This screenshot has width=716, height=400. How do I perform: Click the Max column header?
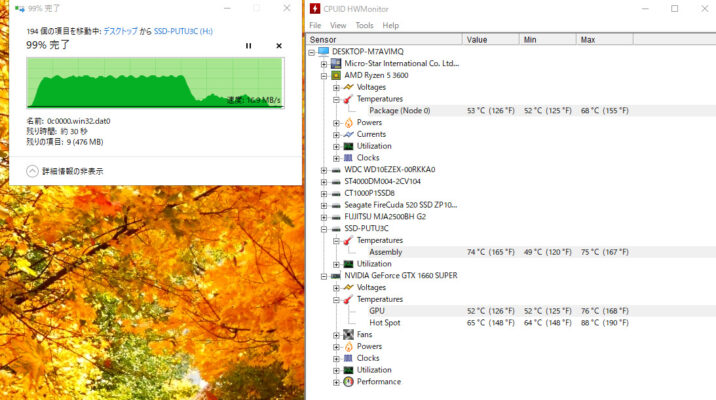click(605, 40)
